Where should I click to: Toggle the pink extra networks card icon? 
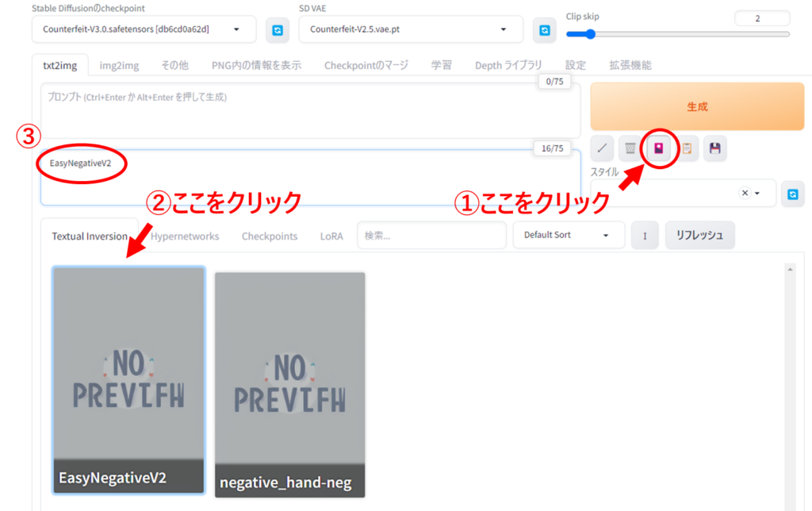tap(659, 148)
